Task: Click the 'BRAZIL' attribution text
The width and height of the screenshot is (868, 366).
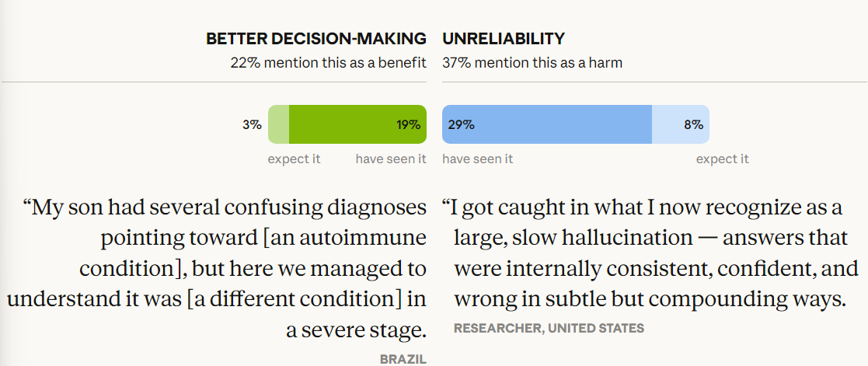Action: pos(403,359)
